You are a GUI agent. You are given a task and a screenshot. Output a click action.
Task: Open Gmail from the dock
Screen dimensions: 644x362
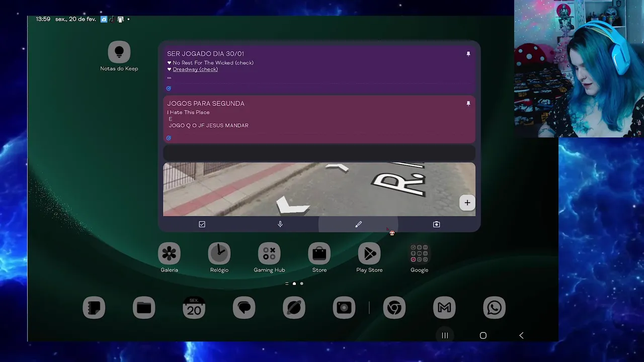(x=444, y=308)
